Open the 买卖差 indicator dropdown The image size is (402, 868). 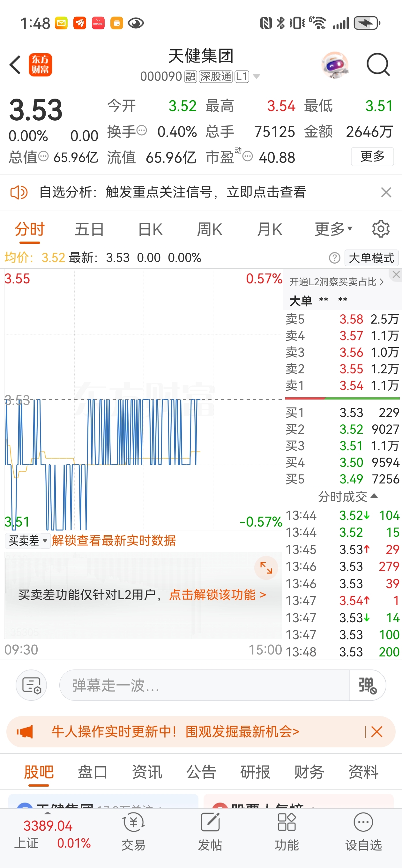[x=28, y=541]
